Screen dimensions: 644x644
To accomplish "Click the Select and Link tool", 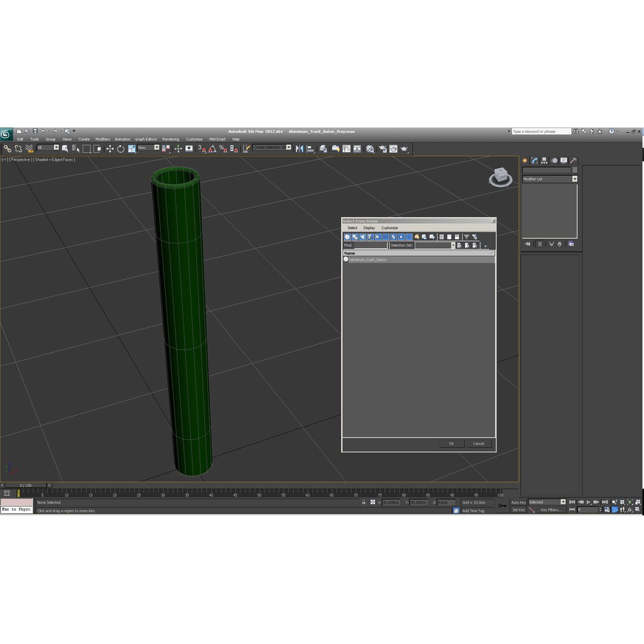I will click(x=7, y=148).
